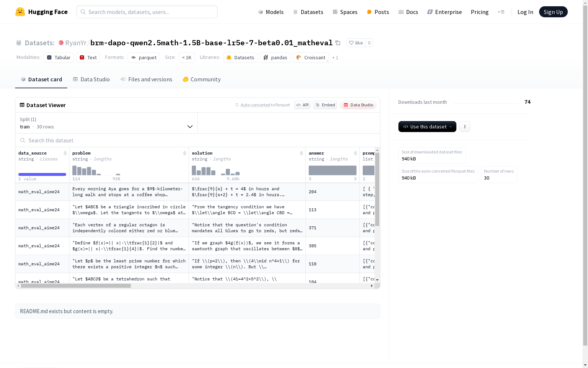
Task: Expand the Split train selector
Action: tap(107, 123)
